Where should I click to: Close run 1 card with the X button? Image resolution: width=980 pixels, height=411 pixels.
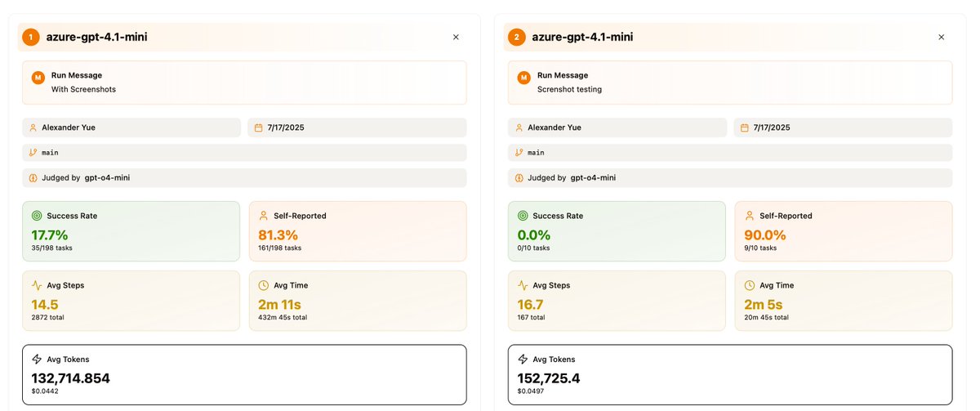[x=456, y=37]
